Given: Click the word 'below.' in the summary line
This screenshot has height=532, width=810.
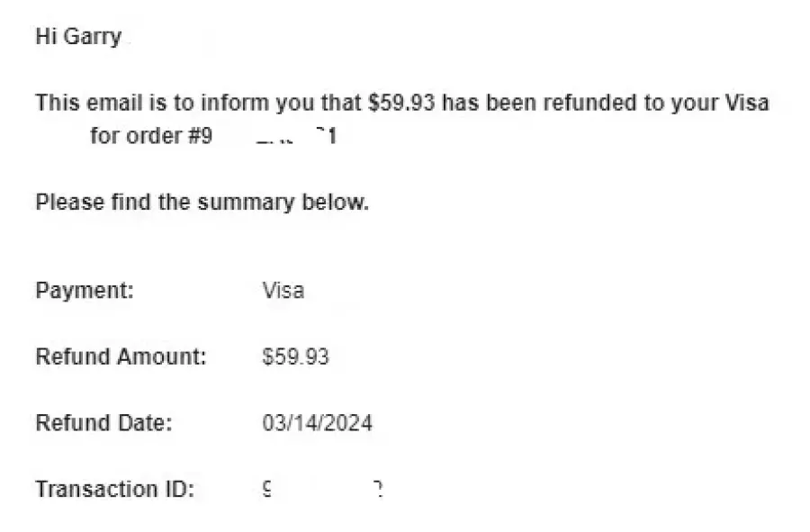Looking at the screenshot, I should pyautogui.click(x=336, y=202).
